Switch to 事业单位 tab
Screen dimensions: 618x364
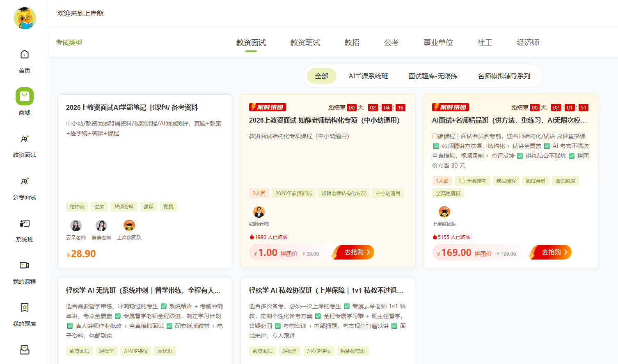click(438, 43)
